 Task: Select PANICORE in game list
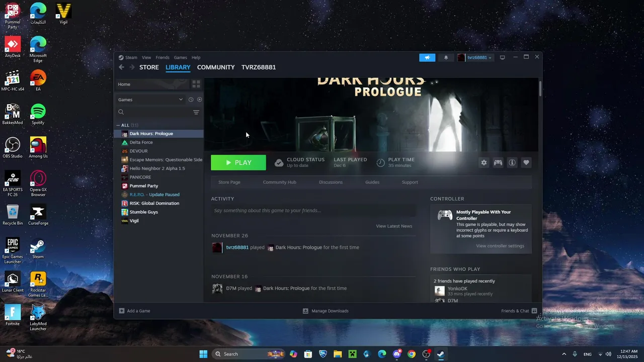click(x=159, y=177)
